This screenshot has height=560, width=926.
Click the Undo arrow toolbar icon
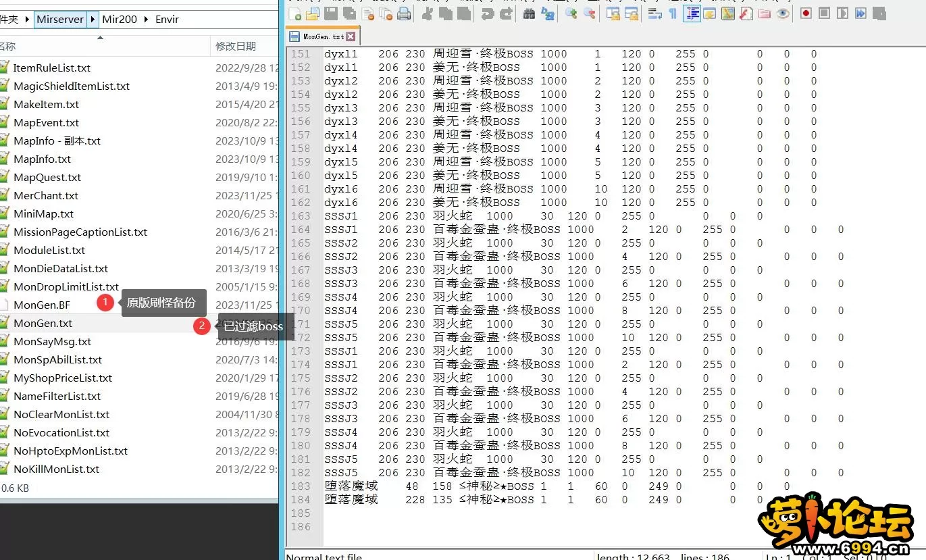point(488,13)
